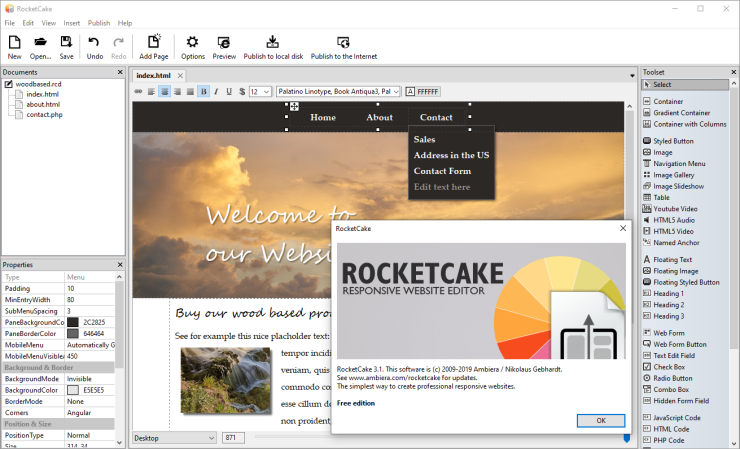Click the PaneBorderColor swatch 646464

(73, 333)
